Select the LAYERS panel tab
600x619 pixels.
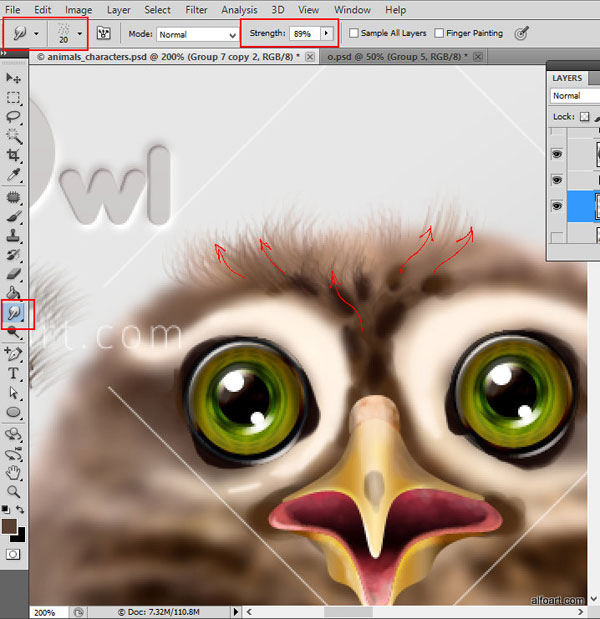pyautogui.click(x=567, y=78)
